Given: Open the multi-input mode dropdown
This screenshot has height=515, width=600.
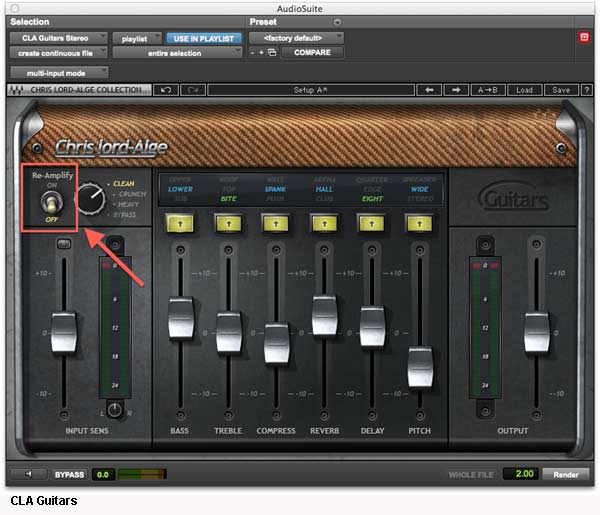Looking at the screenshot, I should (59, 73).
